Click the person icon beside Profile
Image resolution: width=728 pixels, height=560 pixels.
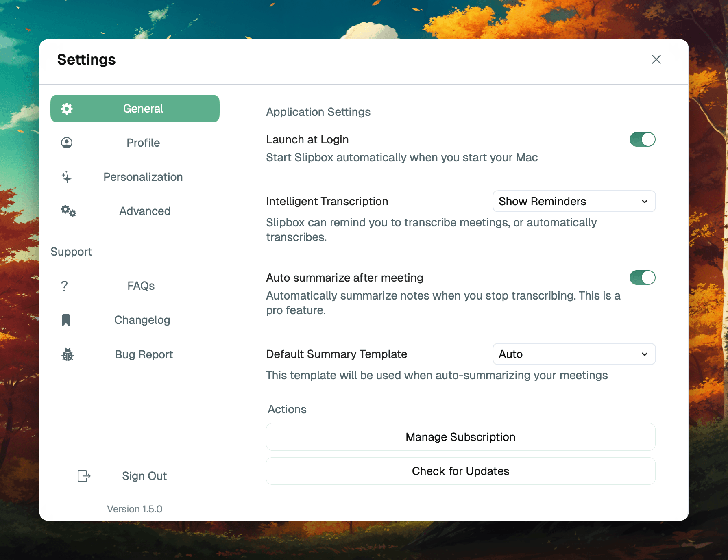point(67,143)
